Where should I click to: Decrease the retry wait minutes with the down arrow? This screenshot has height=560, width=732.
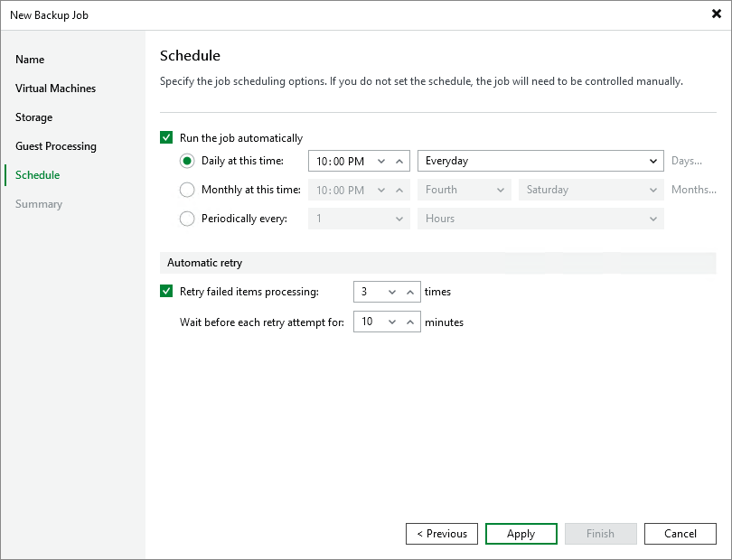tap(391, 322)
